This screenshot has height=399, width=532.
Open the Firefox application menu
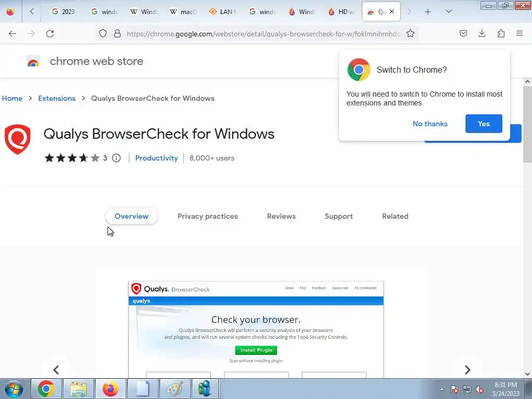tap(520, 33)
